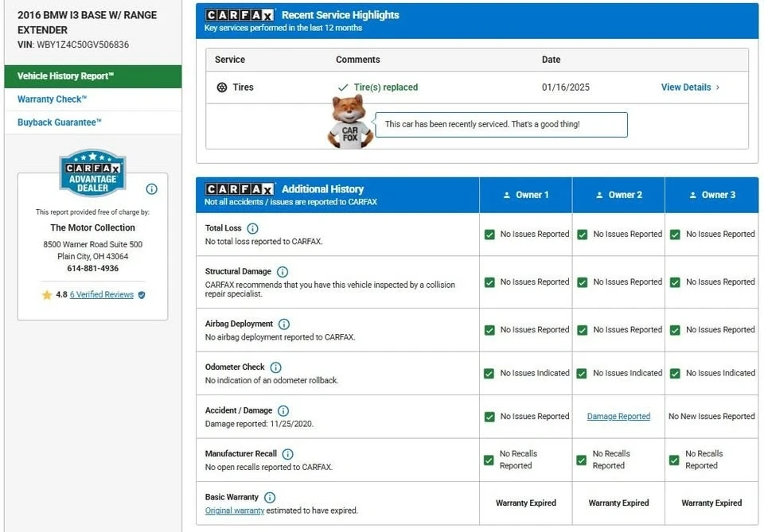Open View Details for tire replacement

point(685,87)
